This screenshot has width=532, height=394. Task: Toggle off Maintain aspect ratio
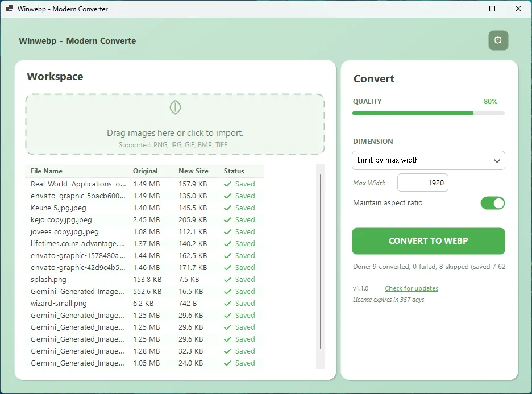click(x=492, y=202)
